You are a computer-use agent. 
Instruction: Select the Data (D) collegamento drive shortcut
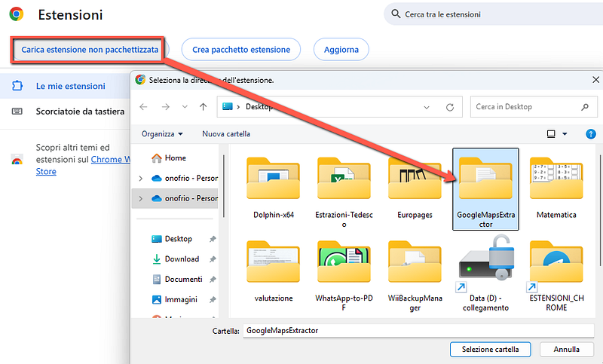coord(485,274)
